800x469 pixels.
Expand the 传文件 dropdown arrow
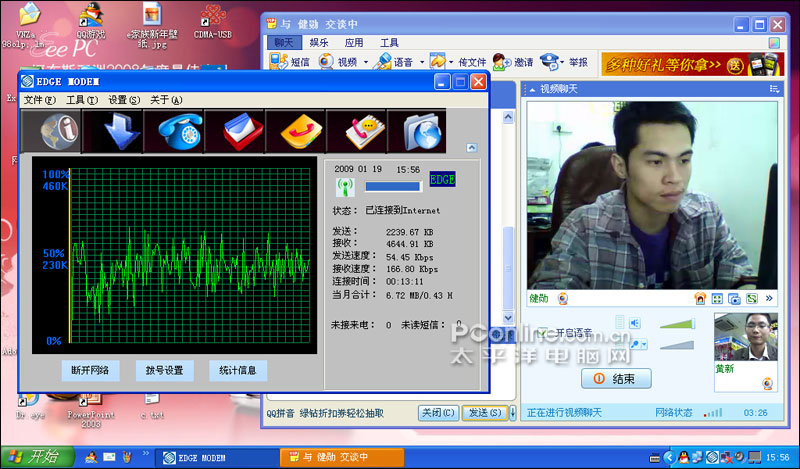451,63
